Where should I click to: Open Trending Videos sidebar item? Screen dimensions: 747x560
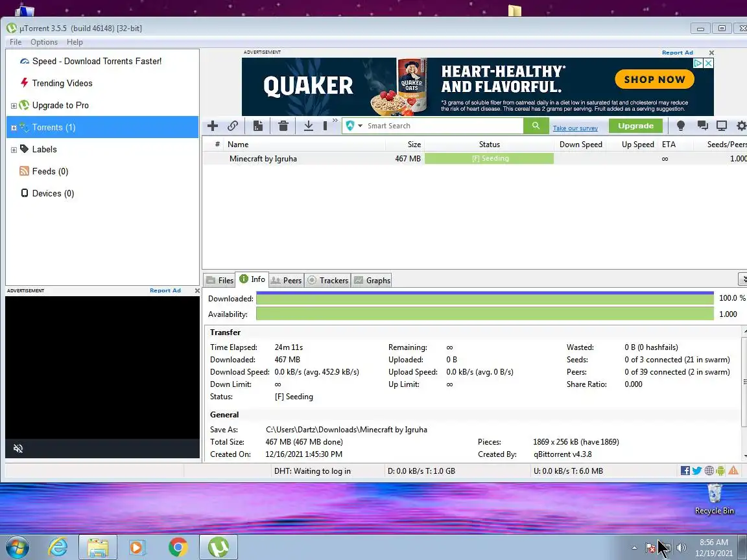56,83
